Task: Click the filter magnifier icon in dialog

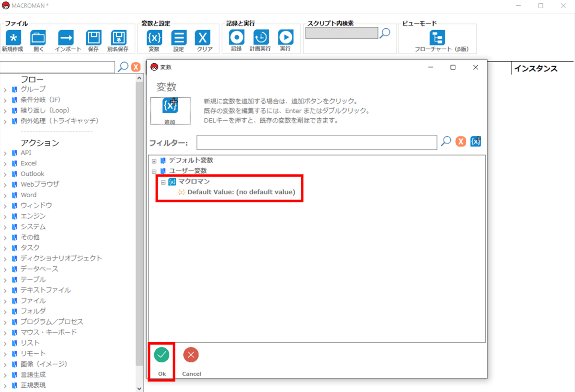Action: [446, 142]
